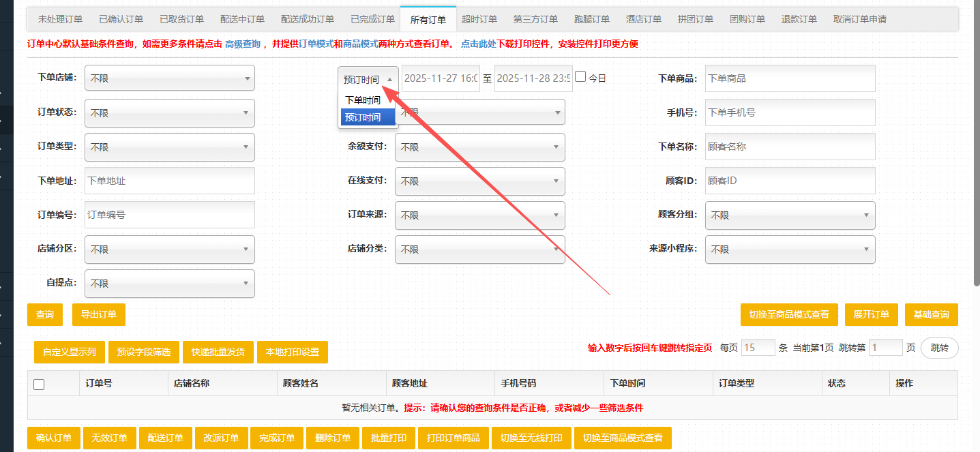Screen dimensions: 980x452
Task: Open the 下单店铺 dropdown
Action: point(169,78)
